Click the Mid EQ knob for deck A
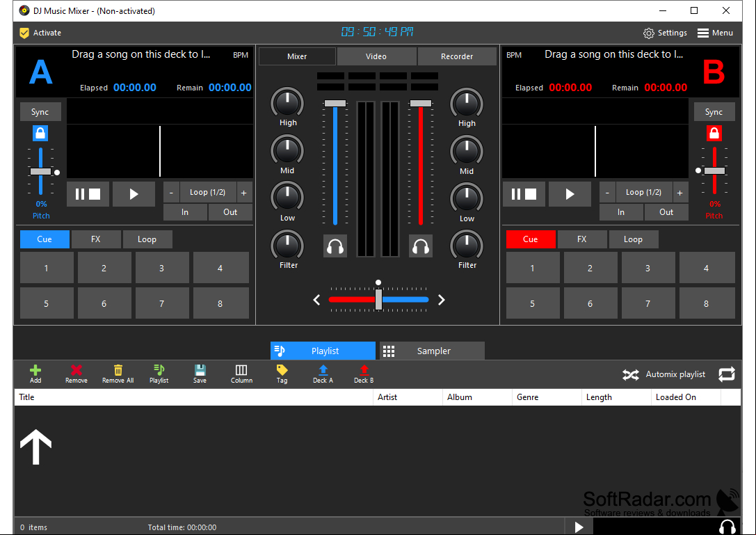The height and width of the screenshot is (535, 756). [287, 150]
